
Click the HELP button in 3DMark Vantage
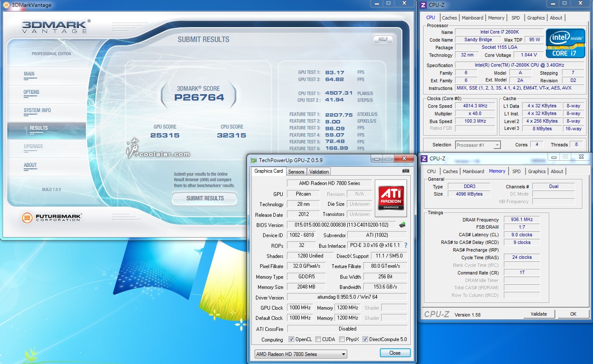pyautogui.click(x=383, y=39)
